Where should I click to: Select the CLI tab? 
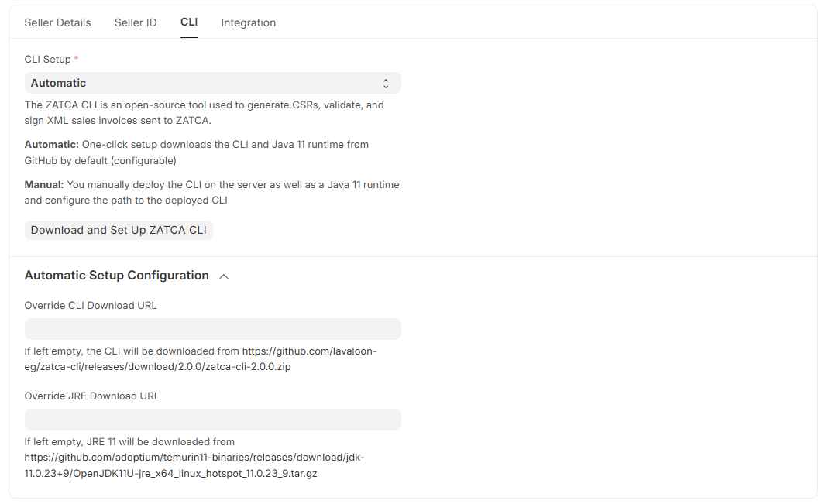point(189,22)
